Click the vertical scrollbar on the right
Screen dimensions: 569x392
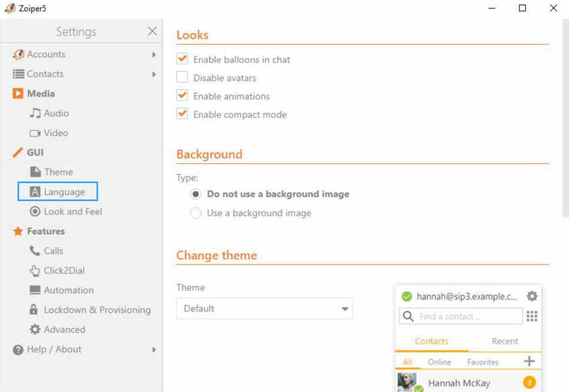(x=565, y=119)
